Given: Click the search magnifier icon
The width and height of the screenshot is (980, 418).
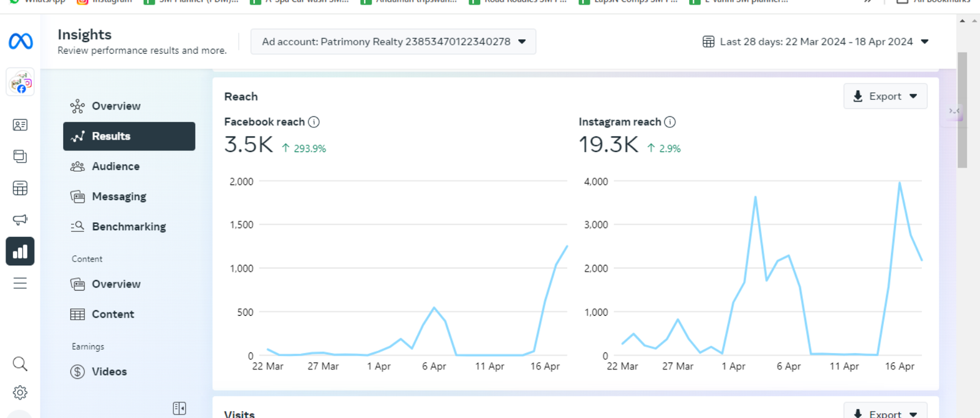Looking at the screenshot, I should [20, 364].
